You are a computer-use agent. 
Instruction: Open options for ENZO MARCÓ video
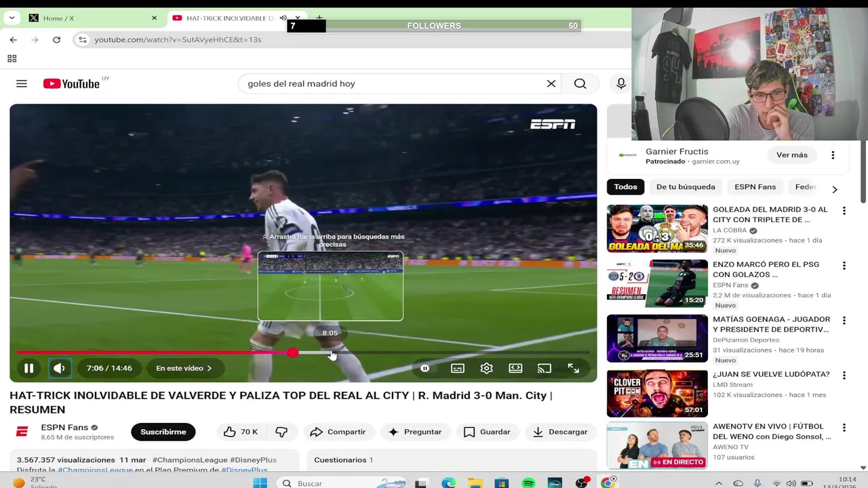pos(844,266)
